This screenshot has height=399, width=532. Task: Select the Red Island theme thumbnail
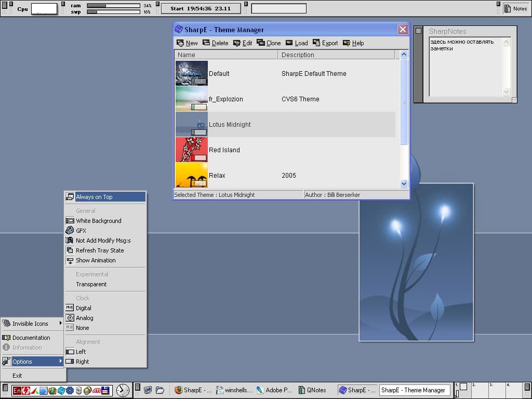(192, 150)
